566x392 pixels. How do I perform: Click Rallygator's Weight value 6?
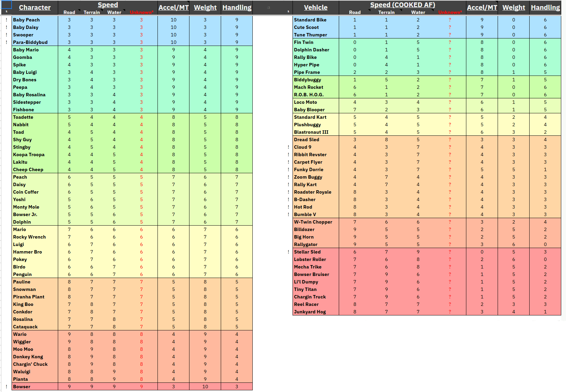point(514,244)
